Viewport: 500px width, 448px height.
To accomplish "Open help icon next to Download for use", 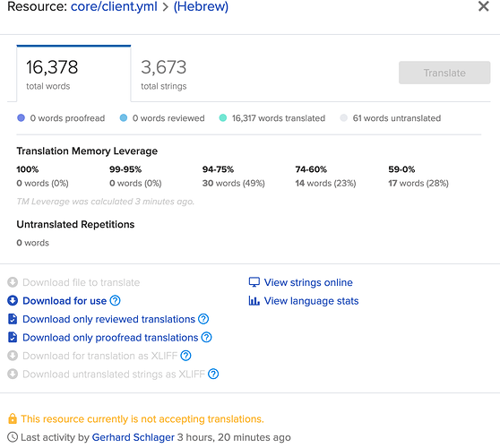I will tap(115, 301).
